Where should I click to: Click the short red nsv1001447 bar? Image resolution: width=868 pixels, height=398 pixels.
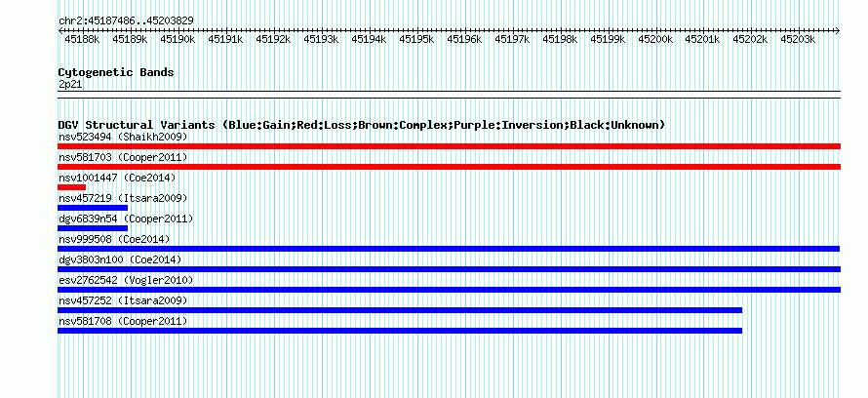(x=71, y=187)
